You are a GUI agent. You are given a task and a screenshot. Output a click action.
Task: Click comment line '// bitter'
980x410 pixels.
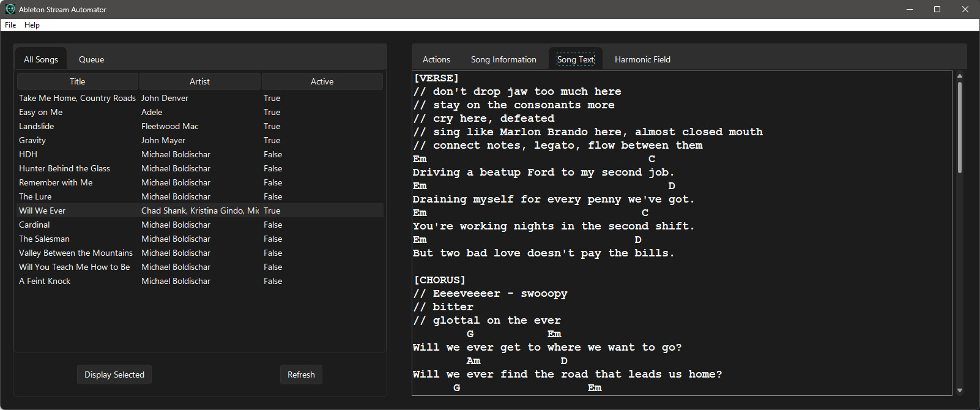click(x=444, y=307)
